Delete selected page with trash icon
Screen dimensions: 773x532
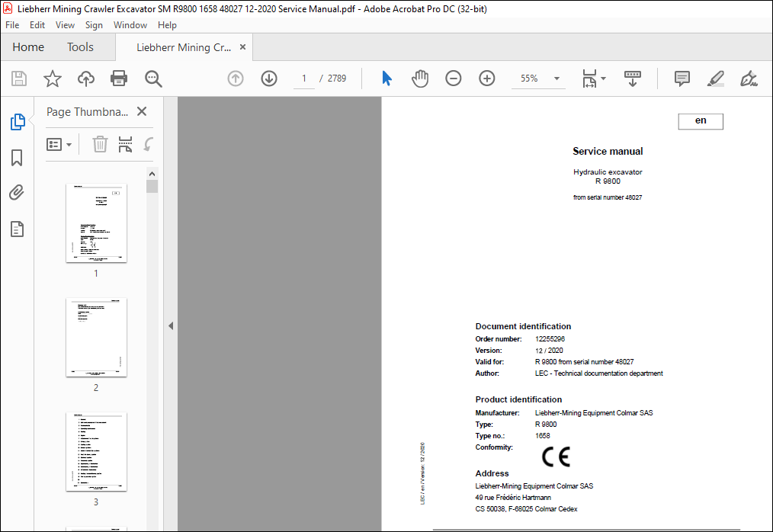click(x=100, y=145)
